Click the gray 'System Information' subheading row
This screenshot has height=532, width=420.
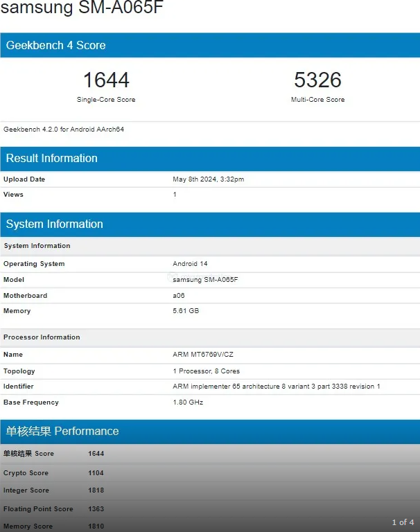tap(210, 246)
